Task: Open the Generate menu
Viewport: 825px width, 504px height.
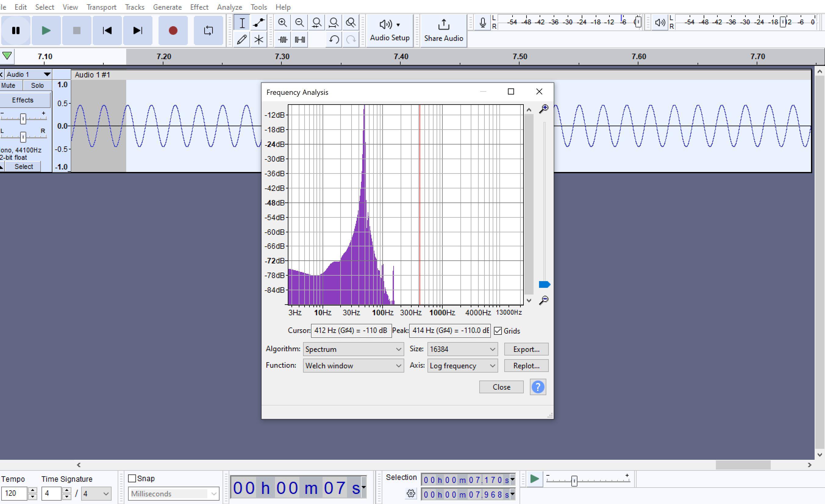Action: [167, 7]
